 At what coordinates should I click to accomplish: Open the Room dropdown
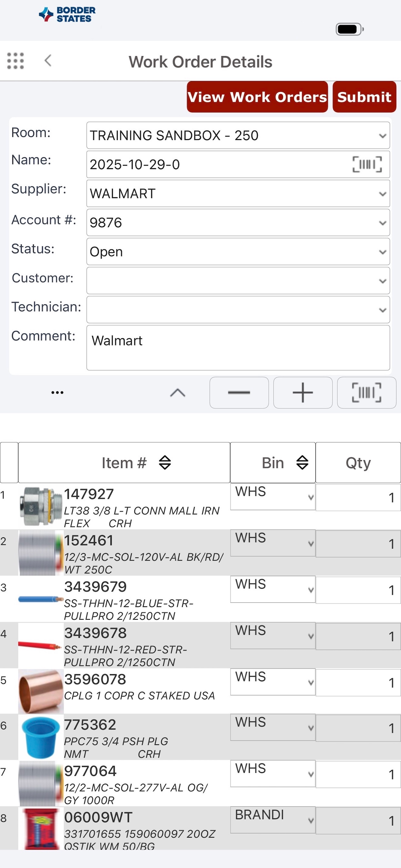238,135
